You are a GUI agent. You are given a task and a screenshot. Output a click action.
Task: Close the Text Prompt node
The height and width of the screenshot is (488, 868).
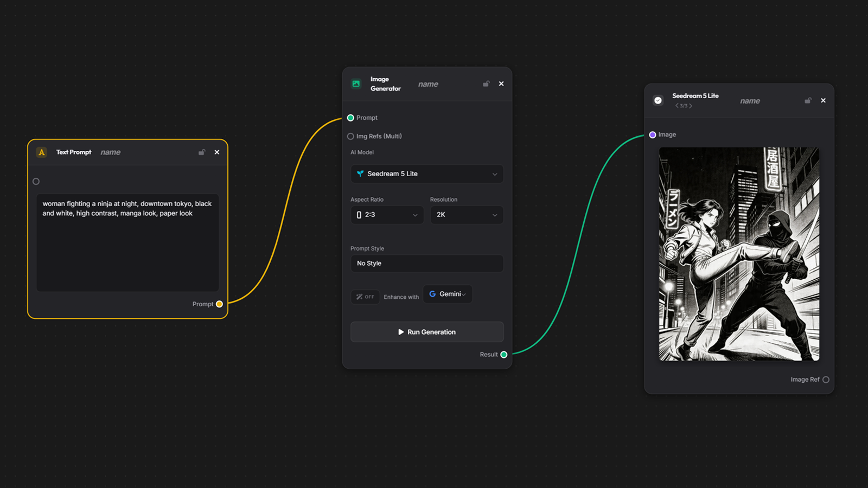point(217,152)
